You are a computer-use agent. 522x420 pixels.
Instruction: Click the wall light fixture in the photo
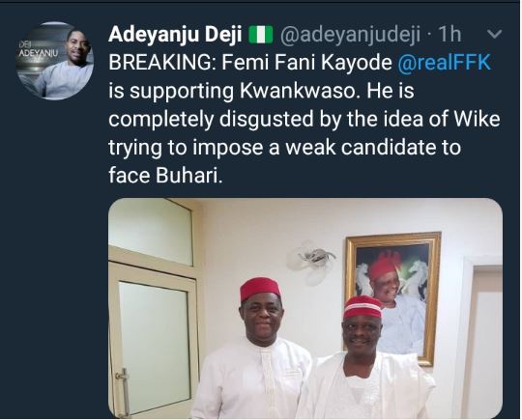311,260
